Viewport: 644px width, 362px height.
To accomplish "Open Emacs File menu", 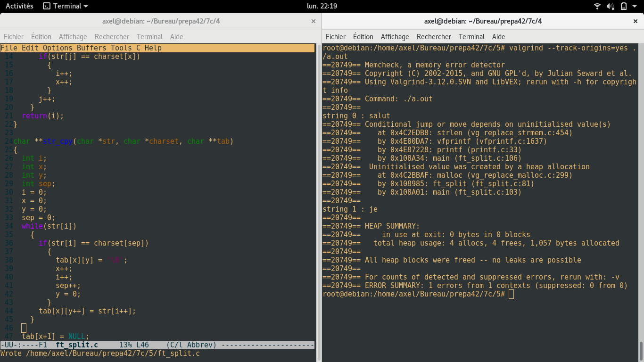I will click(x=9, y=48).
